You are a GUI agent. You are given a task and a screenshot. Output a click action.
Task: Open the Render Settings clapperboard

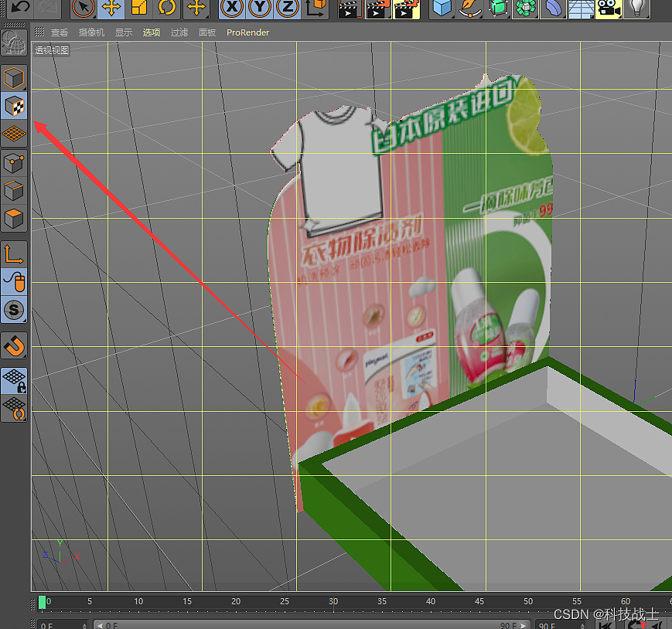pos(406,8)
